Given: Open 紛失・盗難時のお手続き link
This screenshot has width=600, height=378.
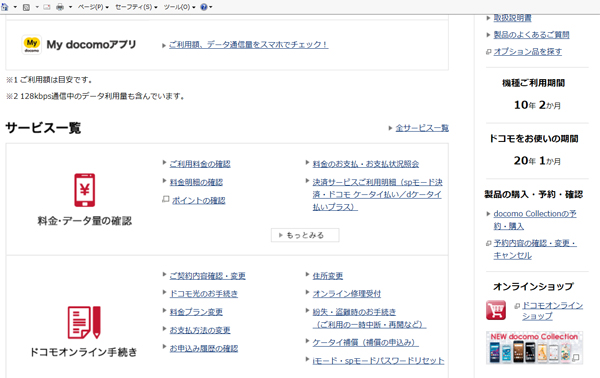Looking at the screenshot, I should click(369, 318).
